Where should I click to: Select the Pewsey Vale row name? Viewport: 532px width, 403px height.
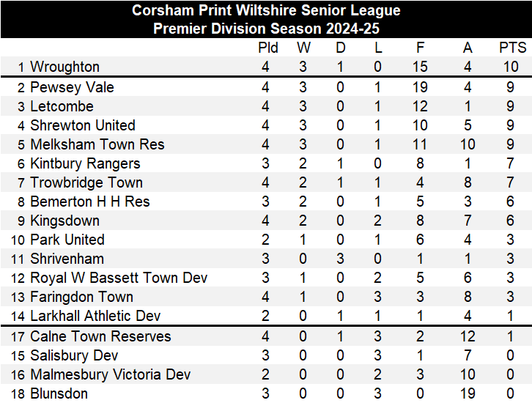72,87
